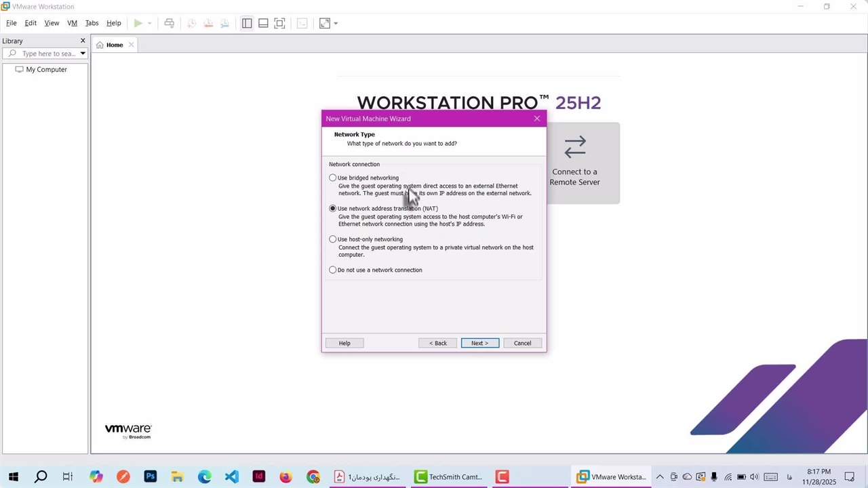Toggle the thumbnail bar view icon
868x488 pixels.
coord(263,23)
